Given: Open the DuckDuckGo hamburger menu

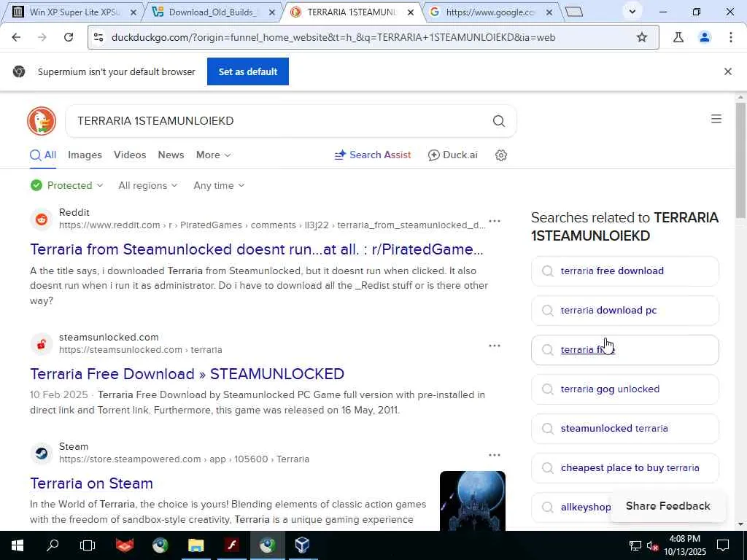Looking at the screenshot, I should coord(716,119).
